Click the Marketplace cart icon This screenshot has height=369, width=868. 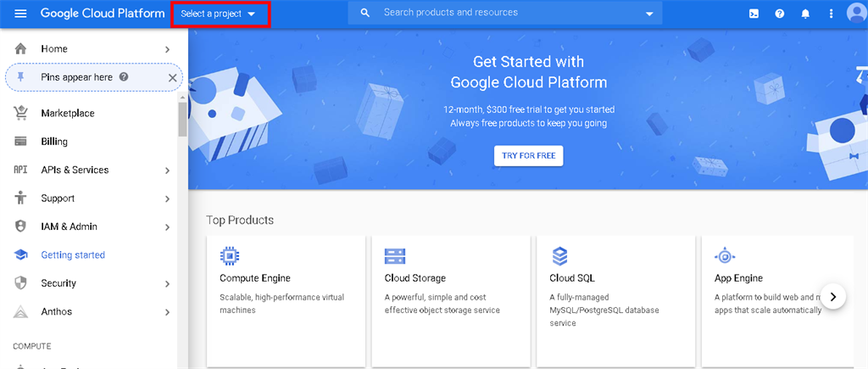[x=20, y=113]
